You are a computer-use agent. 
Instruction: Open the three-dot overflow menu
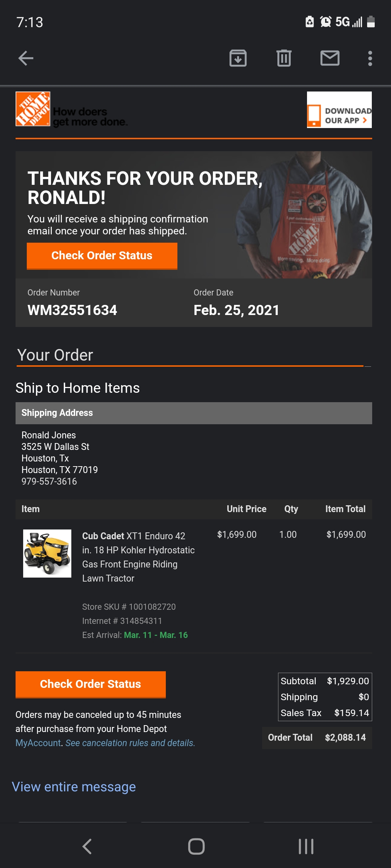[x=370, y=58]
